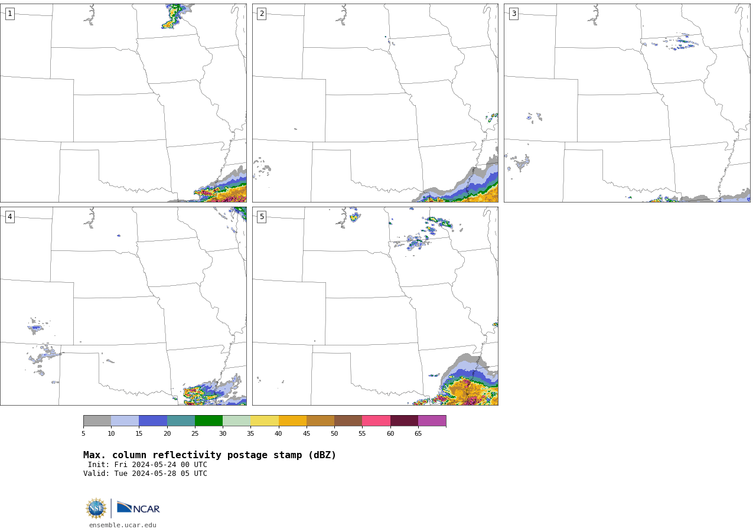Click the number label '3' box
The image size is (756, 532).
tap(513, 14)
